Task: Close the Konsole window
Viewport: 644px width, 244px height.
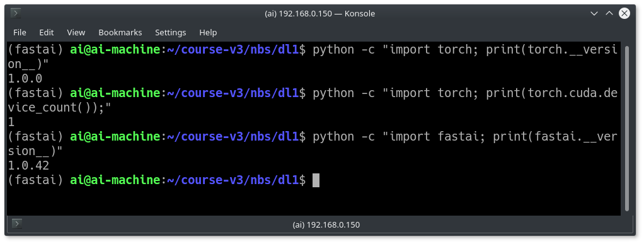Action: click(x=624, y=14)
